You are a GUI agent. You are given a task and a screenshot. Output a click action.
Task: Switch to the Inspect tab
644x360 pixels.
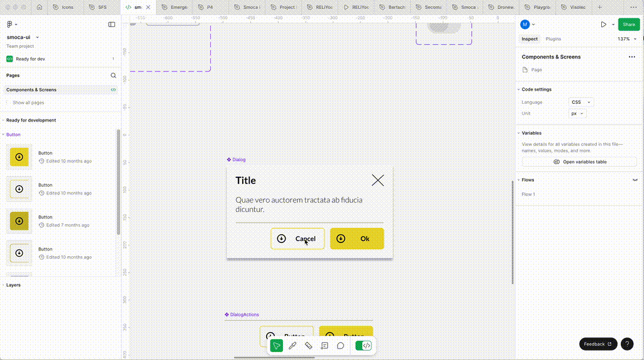(x=530, y=38)
